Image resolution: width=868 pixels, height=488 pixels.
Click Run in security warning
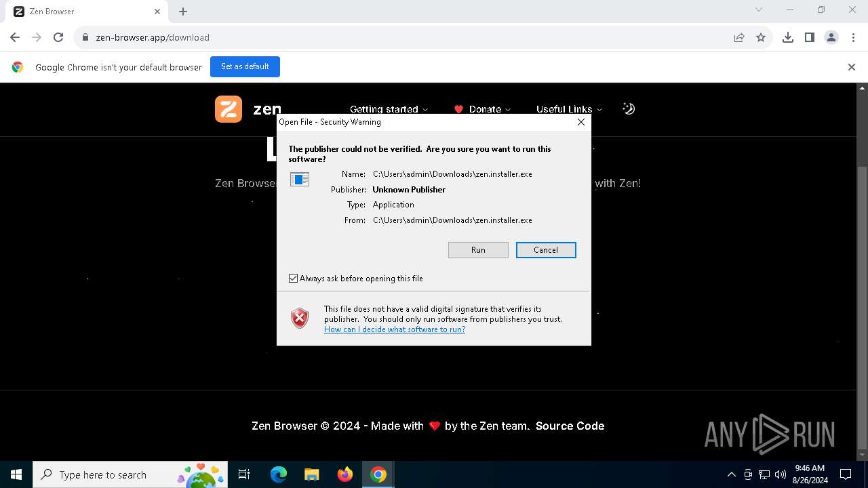click(x=478, y=250)
